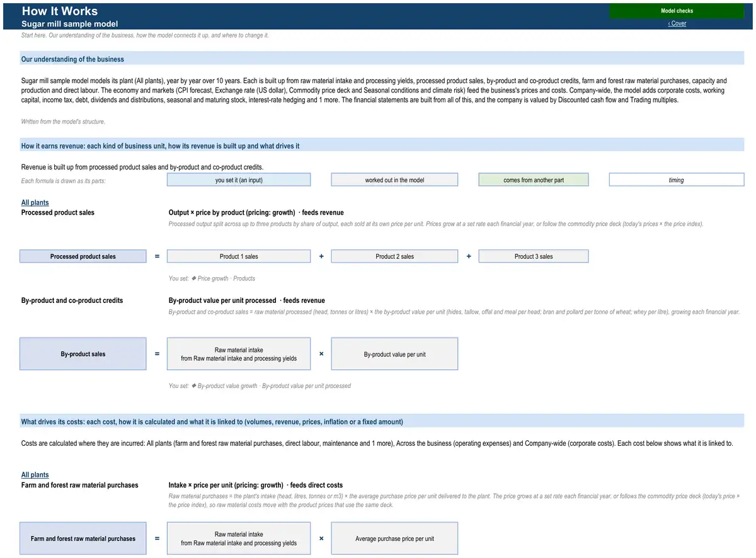The height and width of the screenshot is (558, 756).
Task: Click the By-product value per unit box
Action: (x=394, y=354)
